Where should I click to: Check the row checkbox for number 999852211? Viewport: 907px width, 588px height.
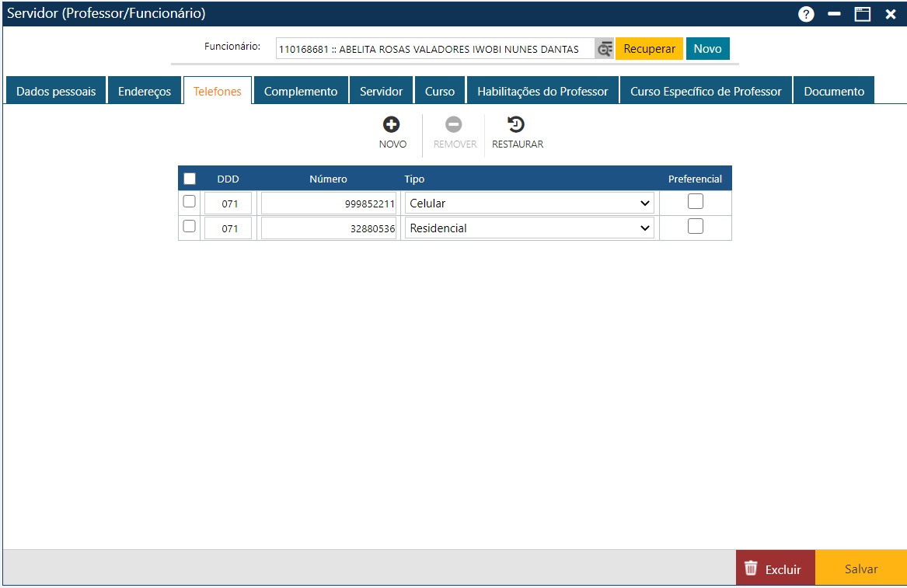[189, 202]
